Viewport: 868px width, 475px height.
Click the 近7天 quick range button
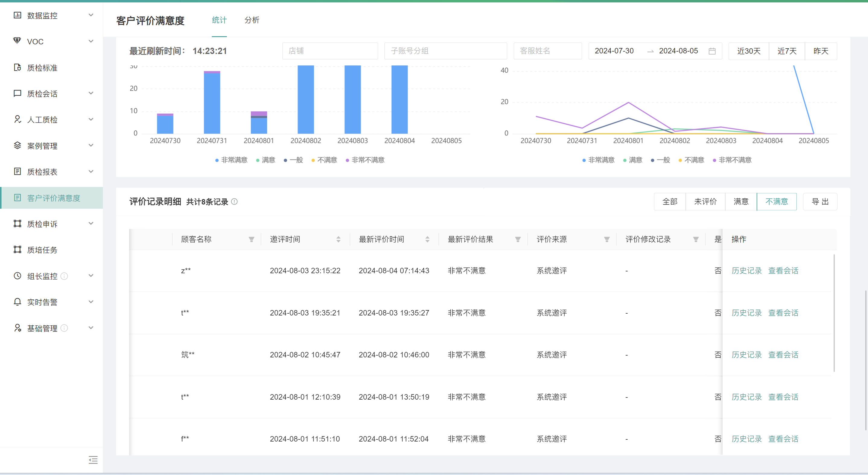(x=787, y=51)
